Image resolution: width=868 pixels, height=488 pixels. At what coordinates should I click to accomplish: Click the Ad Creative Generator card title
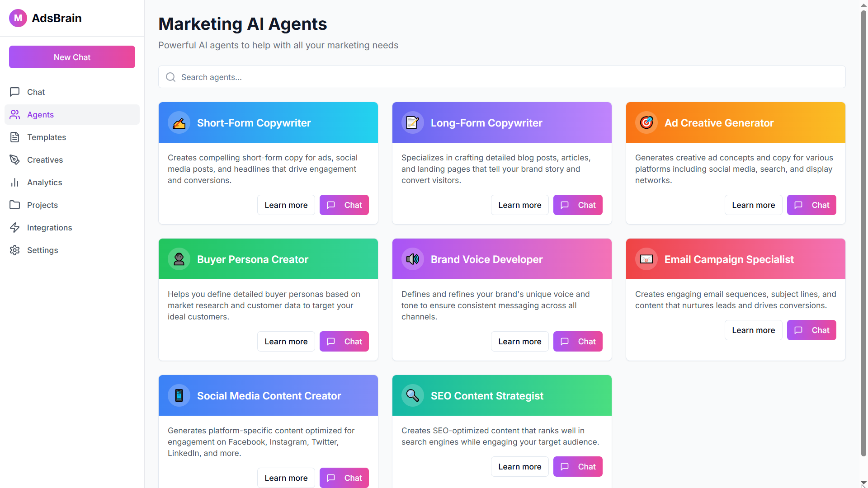click(x=719, y=123)
